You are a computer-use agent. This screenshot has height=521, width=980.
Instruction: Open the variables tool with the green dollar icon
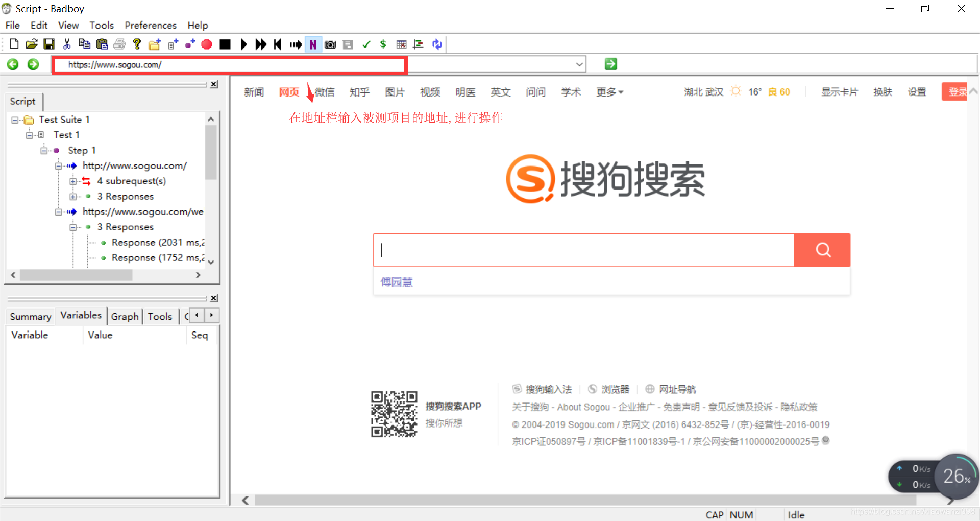(383, 44)
